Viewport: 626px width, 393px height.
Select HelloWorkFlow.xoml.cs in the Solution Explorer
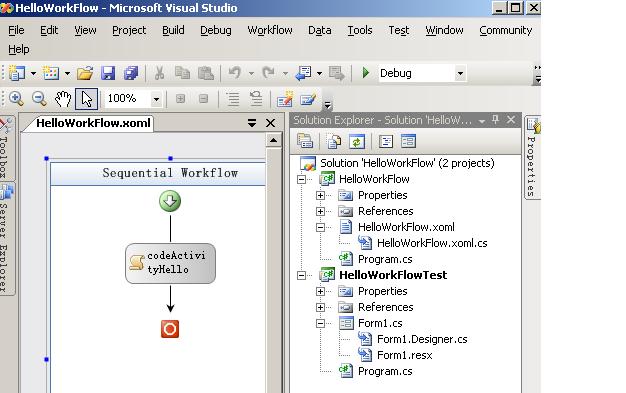pyautogui.click(x=432, y=243)
